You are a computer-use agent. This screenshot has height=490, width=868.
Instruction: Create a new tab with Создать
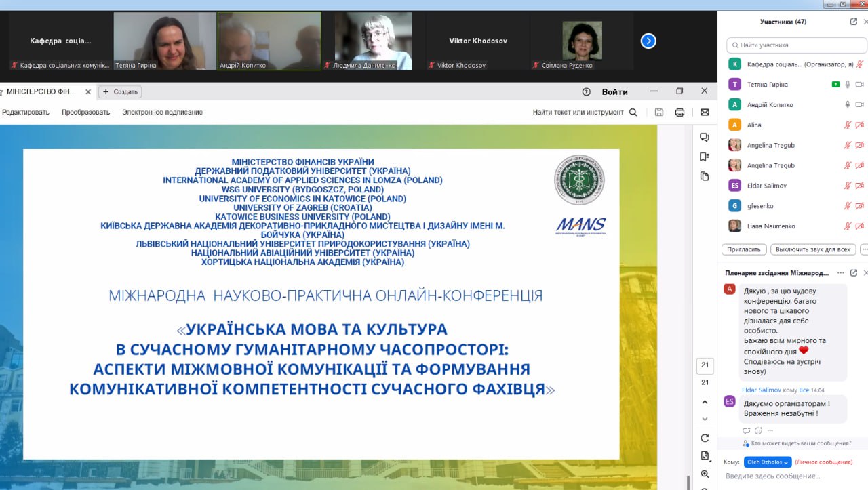(120, 91)
